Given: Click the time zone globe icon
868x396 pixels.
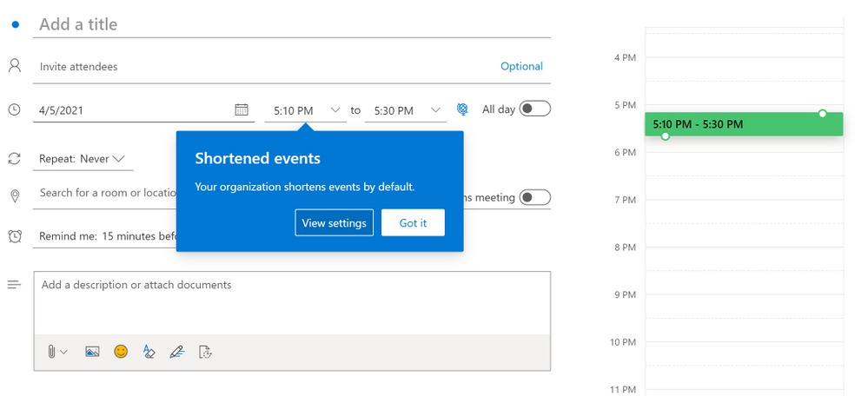Looking at the screenshot, I should click(462, 109).
